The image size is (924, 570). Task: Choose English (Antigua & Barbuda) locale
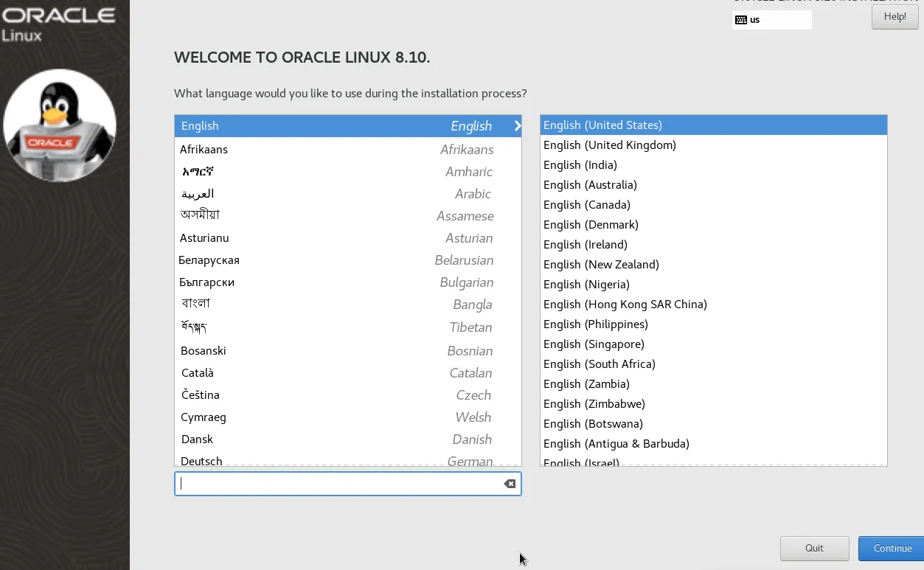point(713,444)
